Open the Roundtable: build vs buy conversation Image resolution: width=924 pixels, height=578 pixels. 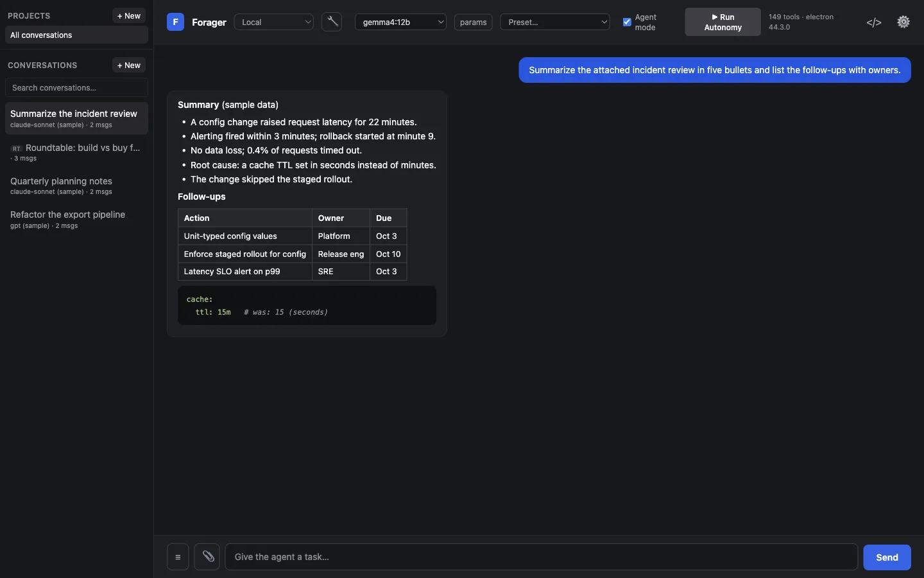click(x=76, y=152)
